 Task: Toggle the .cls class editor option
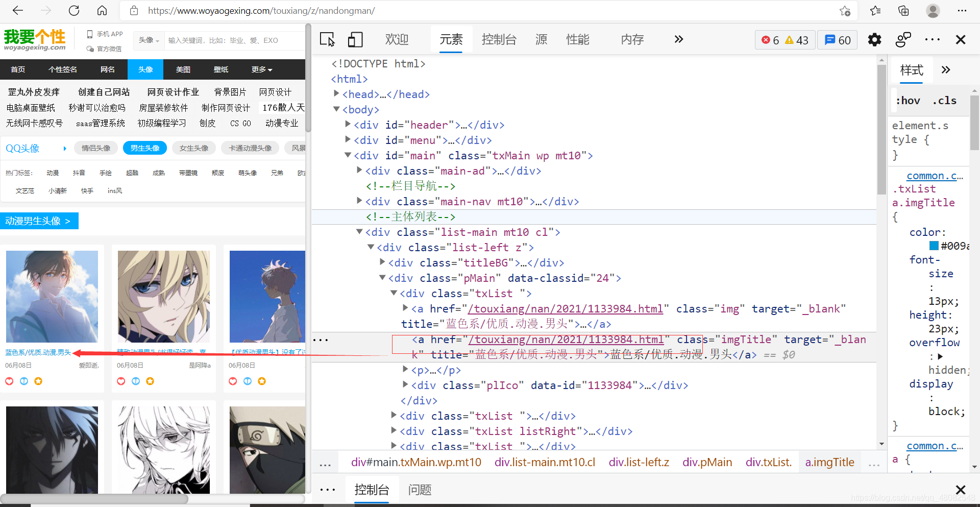(944, 101)
